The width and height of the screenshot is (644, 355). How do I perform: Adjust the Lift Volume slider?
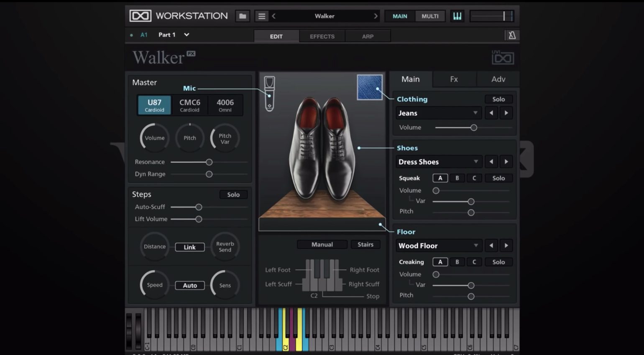click(x=209, y=219)
